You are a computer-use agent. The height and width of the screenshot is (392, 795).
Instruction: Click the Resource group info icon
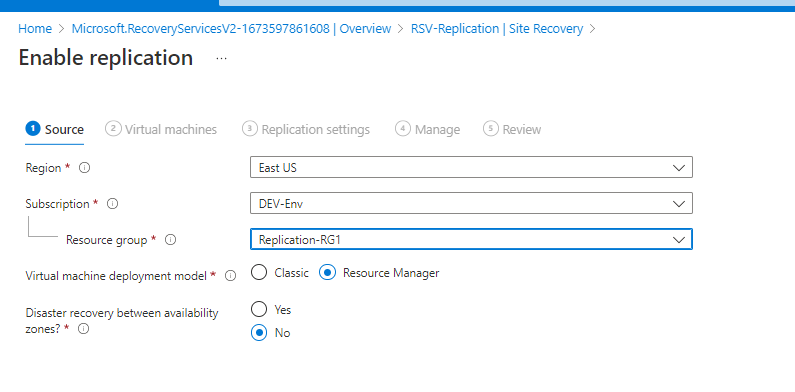click(171, 240)
